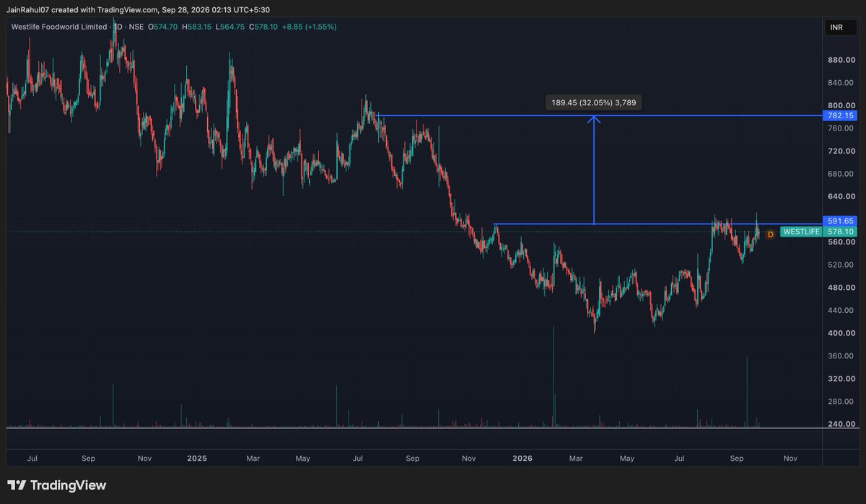Click the 800.00 price axis label
866x504 pixels.
click(x=841, y=105)
